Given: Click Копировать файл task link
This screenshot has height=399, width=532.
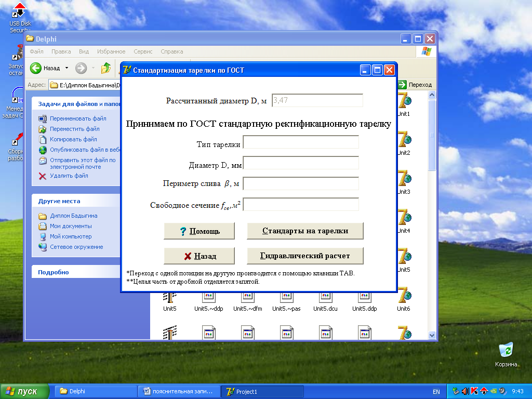Looking at the screenshot, I should click(x=73, y=139).
